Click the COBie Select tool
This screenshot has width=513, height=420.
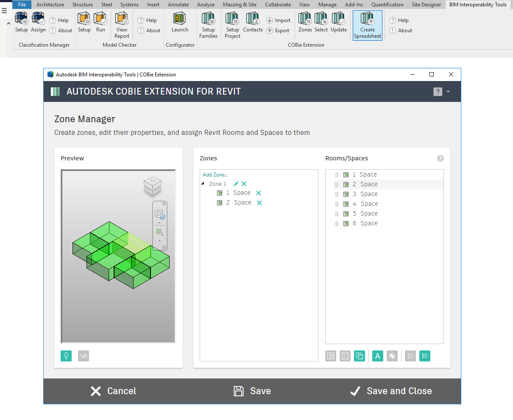click(x=321, y=22)
